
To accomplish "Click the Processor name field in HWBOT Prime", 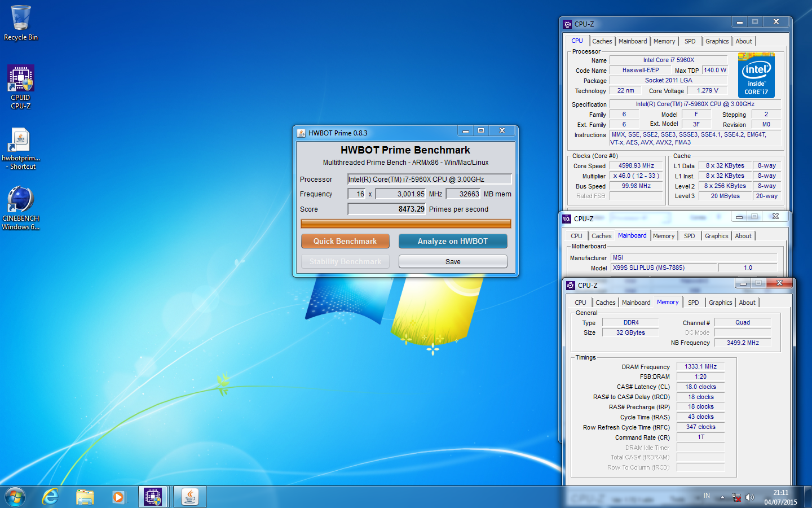I will (429, 179).
